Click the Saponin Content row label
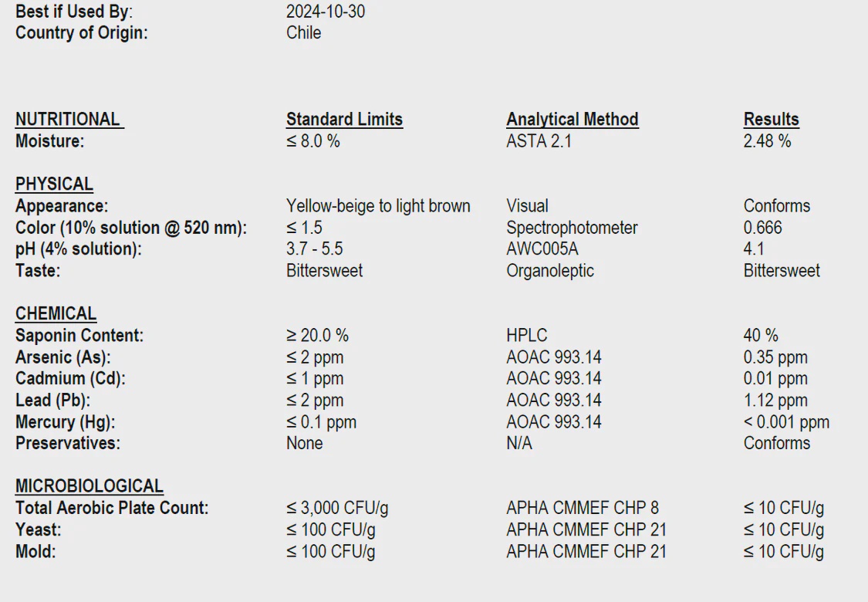The height and width of the screenshot is (602, 868). click(x=79, y=336)
